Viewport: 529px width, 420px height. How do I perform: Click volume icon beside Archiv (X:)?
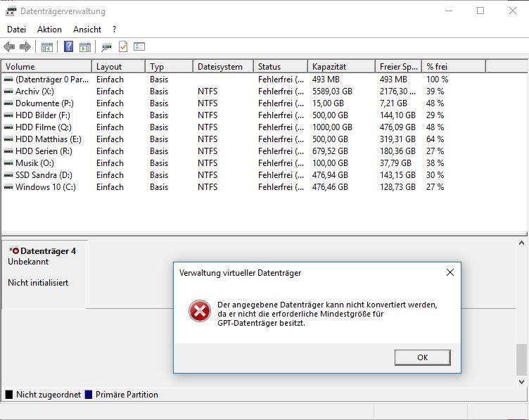[8, 91]
